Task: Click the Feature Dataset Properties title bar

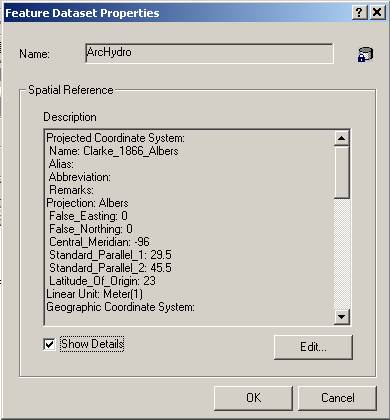Action: (x=177, y=13)
